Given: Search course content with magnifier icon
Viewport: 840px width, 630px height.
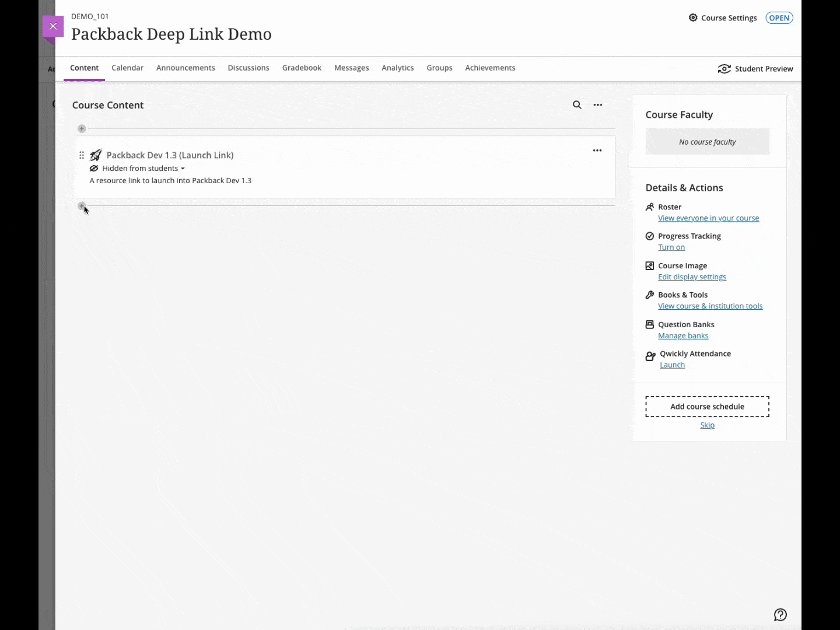Looking at the screenshot, I should [577, 105].
